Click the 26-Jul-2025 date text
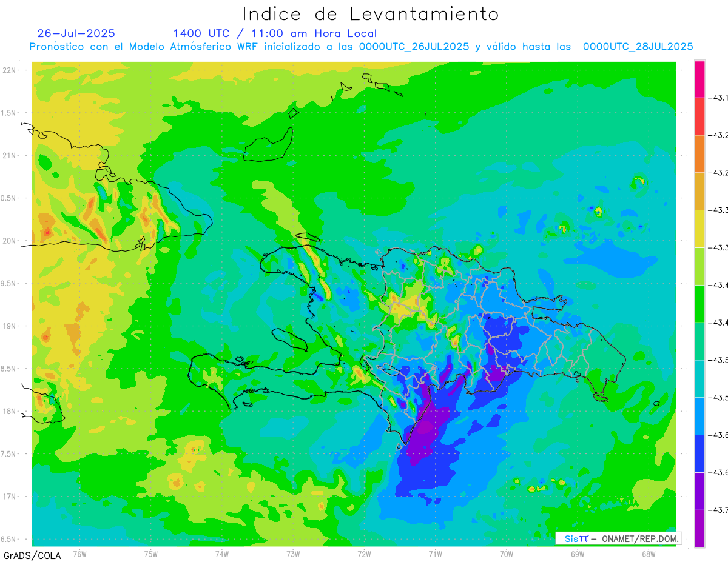This screenshot has height=562, width=728. coord(76,33)
